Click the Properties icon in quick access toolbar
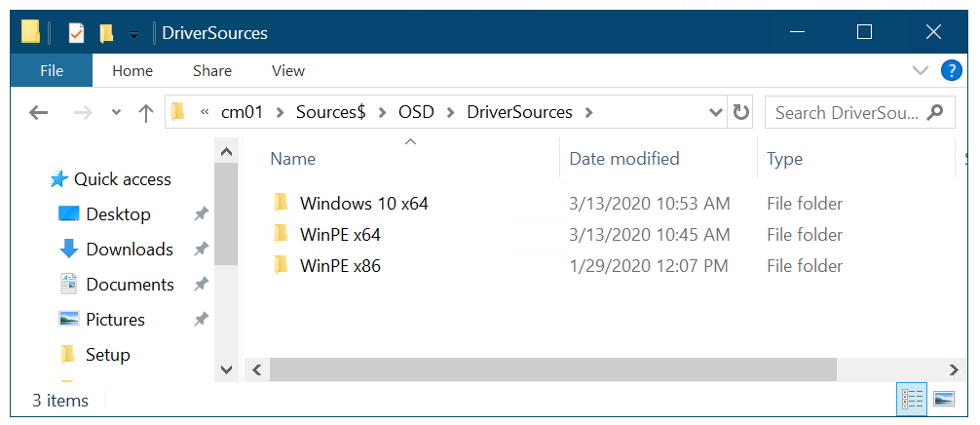The height and width of the screenshot is (425, 980). point(76,33)
